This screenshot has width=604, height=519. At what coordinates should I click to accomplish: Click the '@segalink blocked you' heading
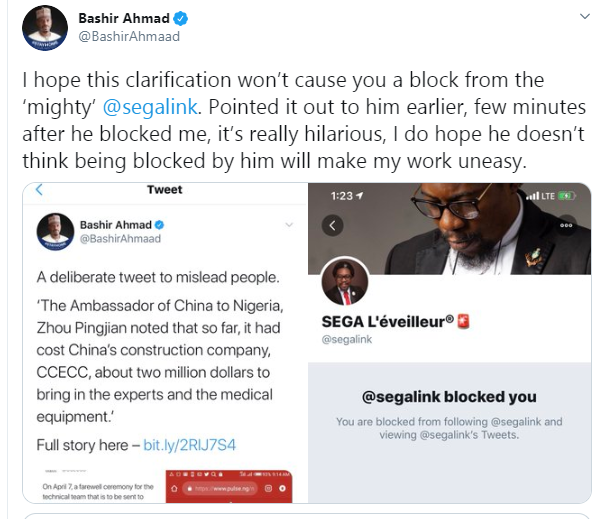point(449,396)
